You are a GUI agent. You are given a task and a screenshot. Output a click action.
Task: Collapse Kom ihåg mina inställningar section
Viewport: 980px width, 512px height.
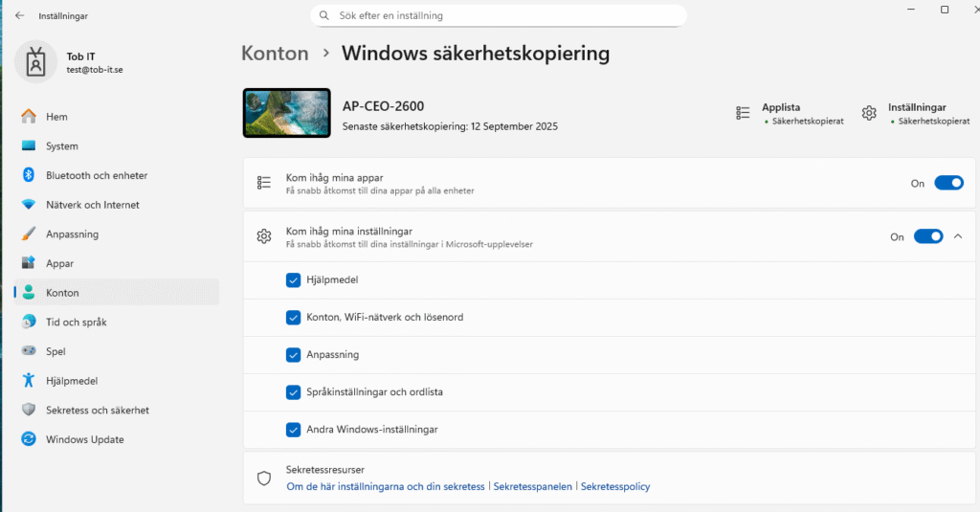(958, 236)
